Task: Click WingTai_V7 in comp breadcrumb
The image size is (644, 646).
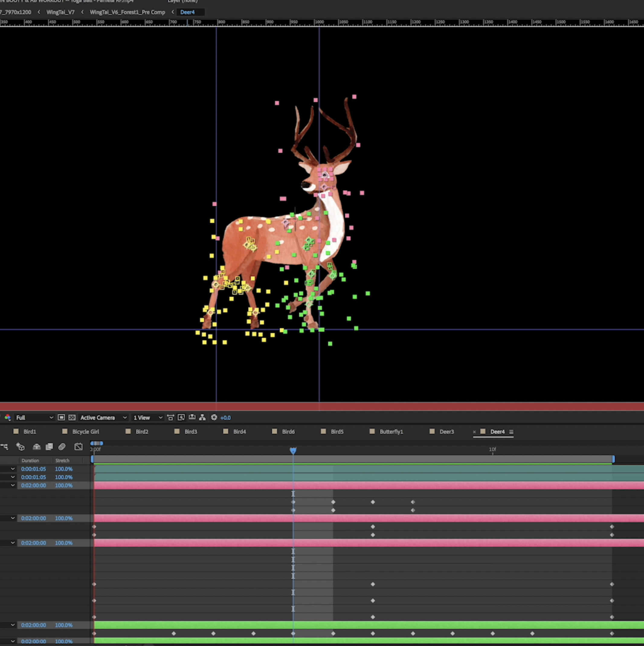Action: tap(60, 12)
